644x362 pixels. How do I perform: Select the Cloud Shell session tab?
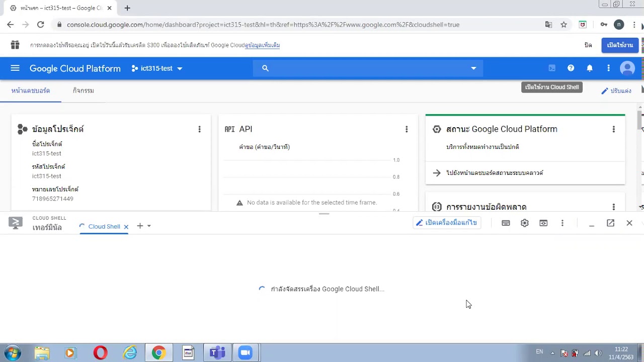104,226
